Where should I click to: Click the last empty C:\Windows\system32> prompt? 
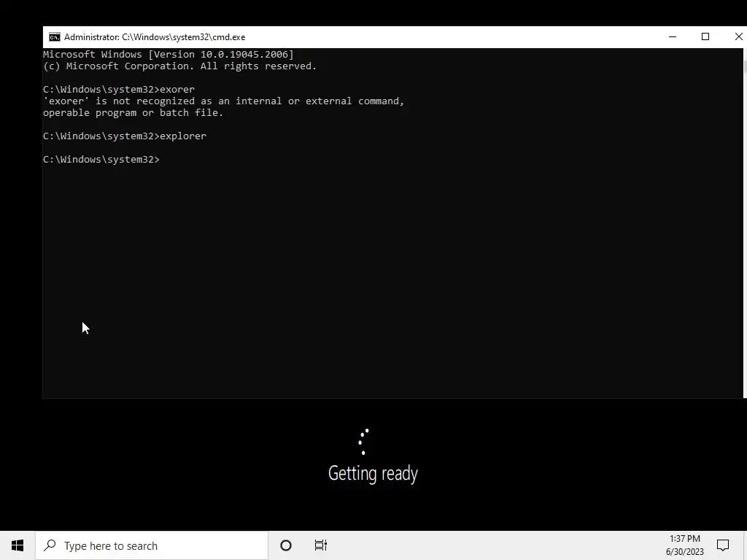coord(101,160)
